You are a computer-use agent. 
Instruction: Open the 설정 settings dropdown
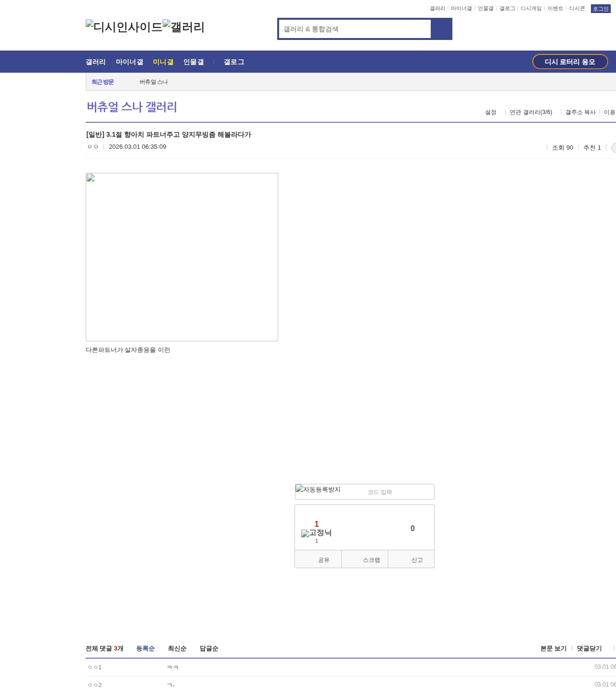(x=490, y=112)
